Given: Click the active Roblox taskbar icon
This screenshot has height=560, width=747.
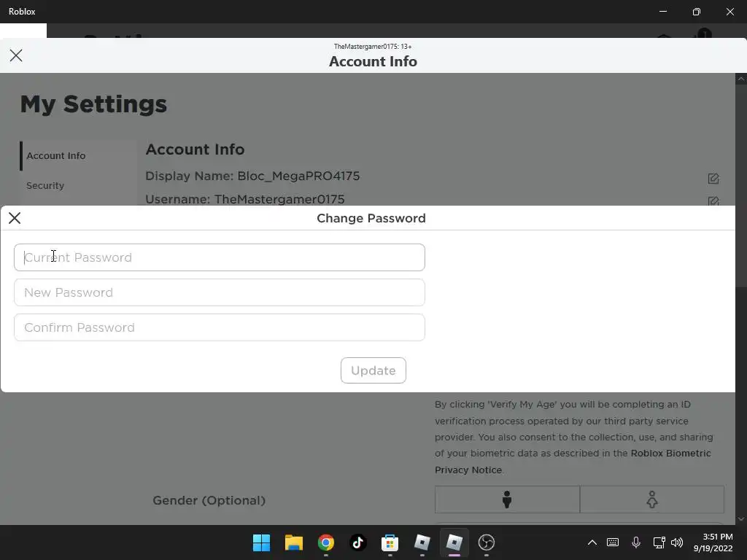Looking at the screenshot, I should [x=454, y=542].
